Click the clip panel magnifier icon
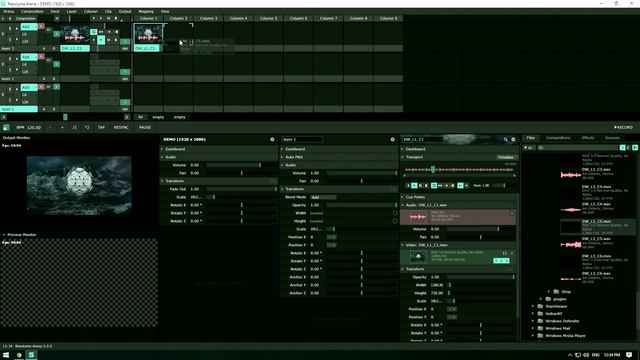Image resolution: width=640 pixels, height=360 pixels. click(506, 140)
